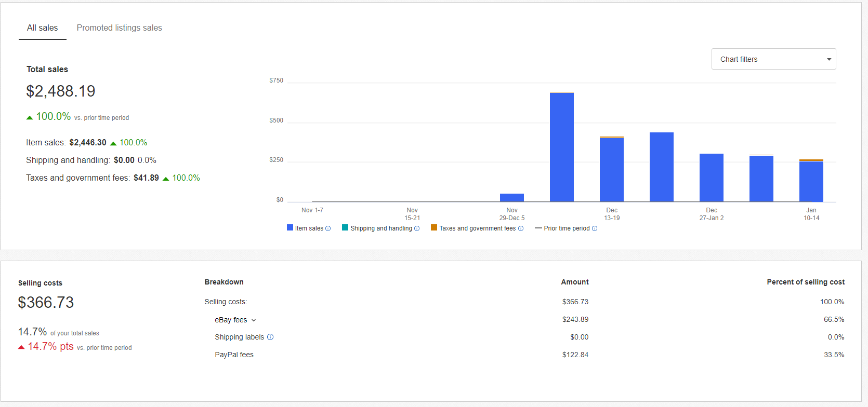Toggle the orange Taxes and government fees swatch
Image resolution: width=868 pixels, height=407 pixels.
pyautogui.click(x=434, y=227)
